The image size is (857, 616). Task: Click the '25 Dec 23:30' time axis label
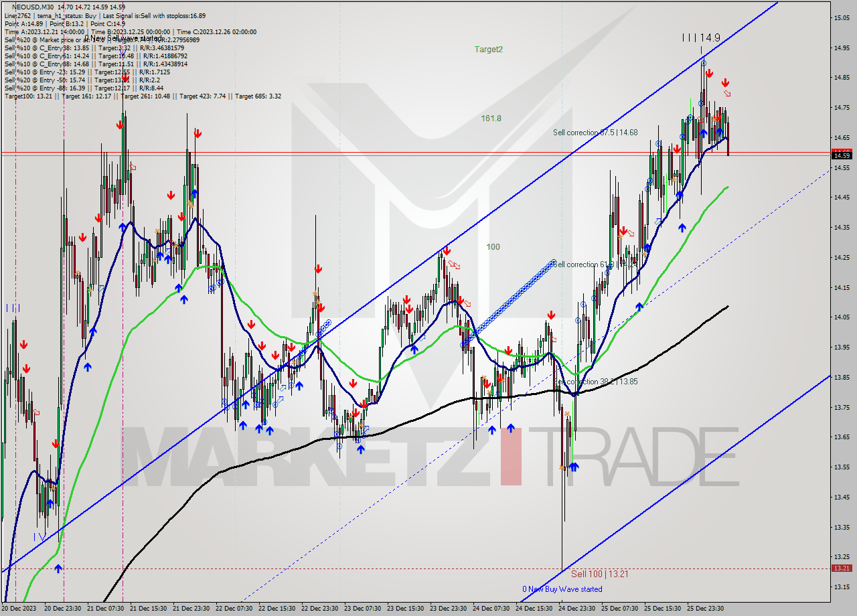coord(706,609)
